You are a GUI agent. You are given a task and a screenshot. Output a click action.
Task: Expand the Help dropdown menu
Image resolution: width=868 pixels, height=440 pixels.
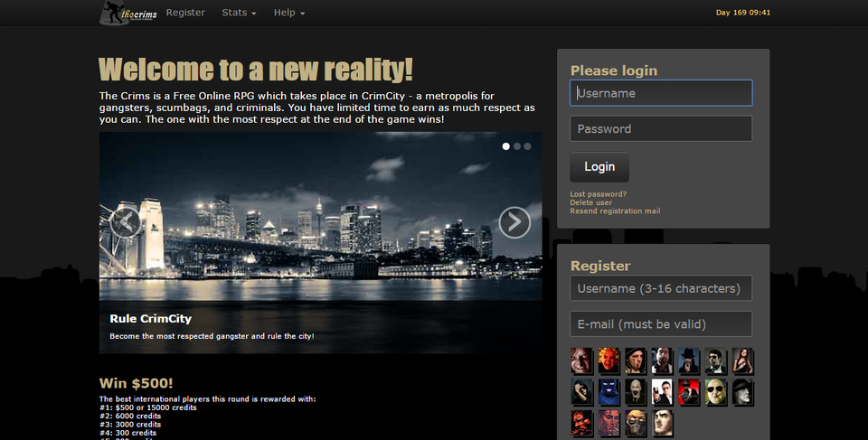[x=289, y=13]
